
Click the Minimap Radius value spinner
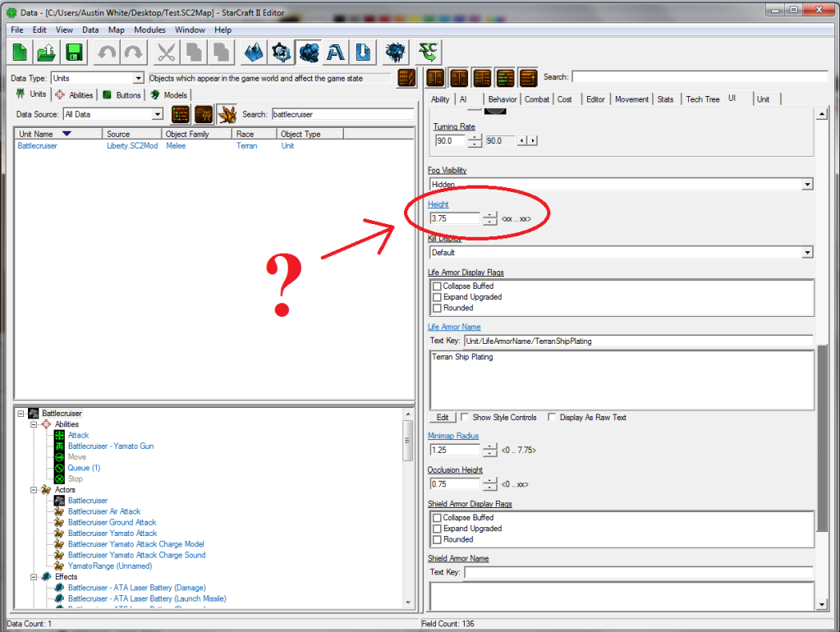click(489, 450)
